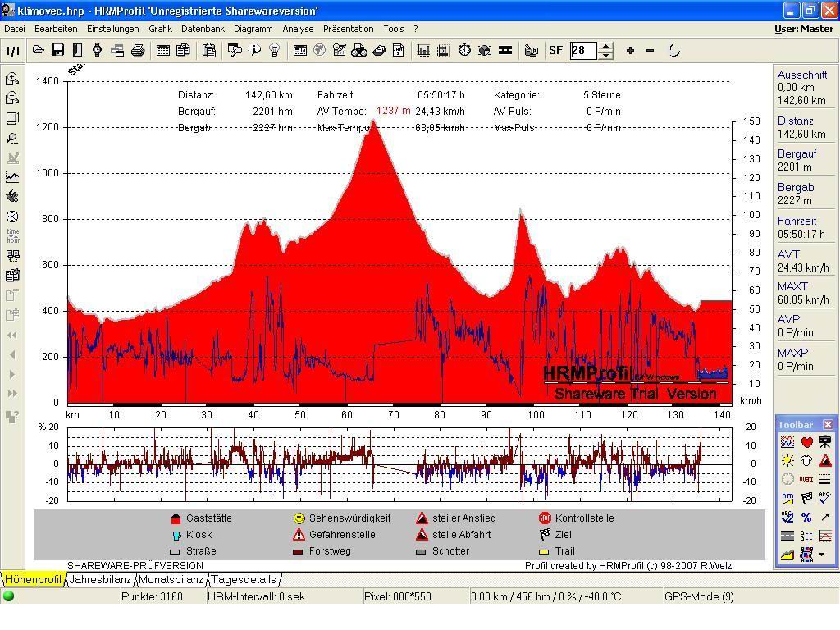Click the save floppy disk icon
840x630 pixels.
click(57, 51)
